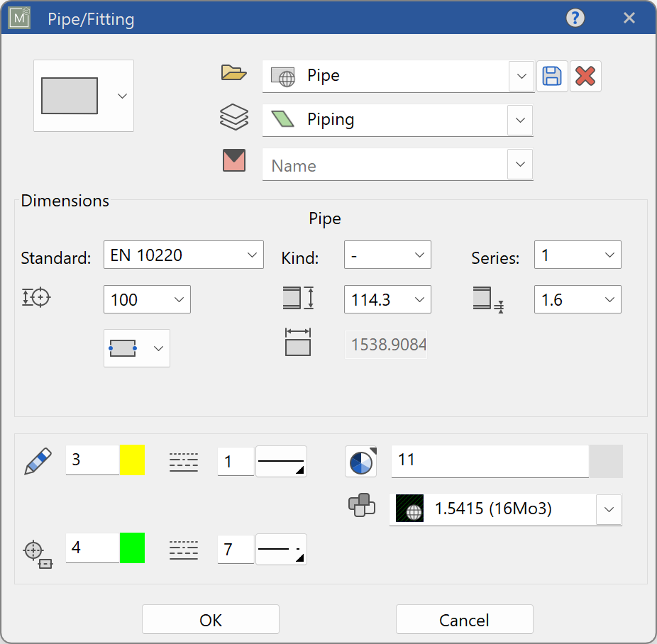
Task: Open the material dropdown showing 1.5415 (16Mo3)
Action: [609, 509]
